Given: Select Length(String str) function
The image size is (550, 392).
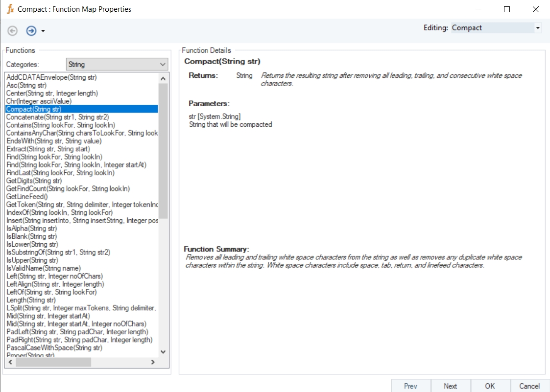Looking at the screenshot, I should click(31, 300).
